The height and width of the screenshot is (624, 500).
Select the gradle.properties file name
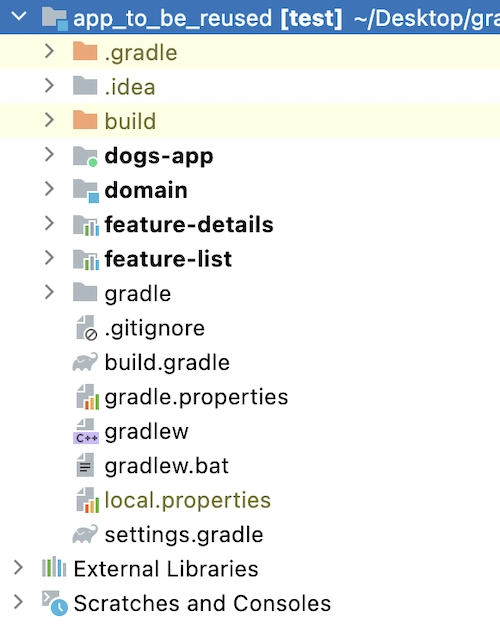pyautogui.click(x=196, y=398)
